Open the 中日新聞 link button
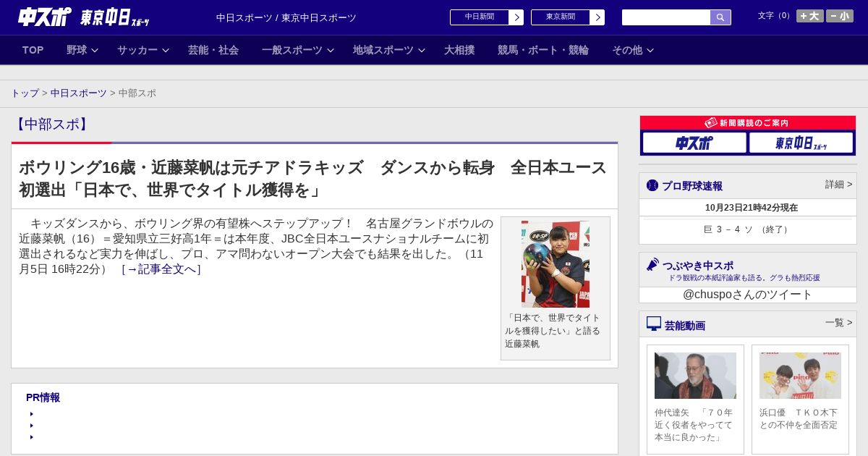868x456 pixels. [x=480, y=17]
